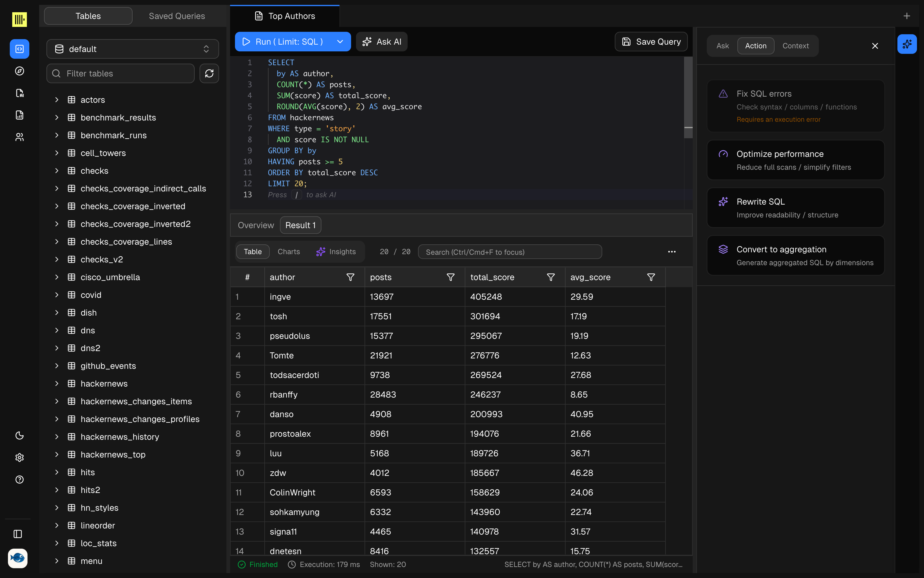The width and height of the screenshot is (924, 578).
Task: Run the SQL query
Action: click(x=283, y=42)
